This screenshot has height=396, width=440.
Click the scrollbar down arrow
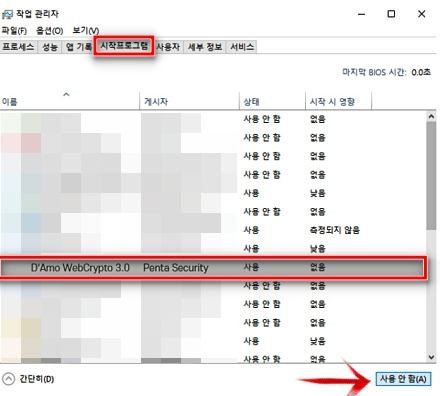point(431,357)
